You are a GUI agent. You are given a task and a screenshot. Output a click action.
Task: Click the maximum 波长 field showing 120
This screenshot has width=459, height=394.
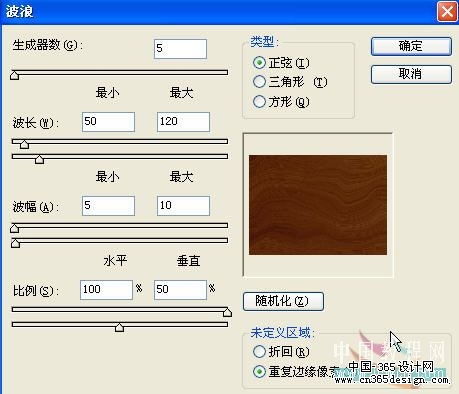(183, 122)
